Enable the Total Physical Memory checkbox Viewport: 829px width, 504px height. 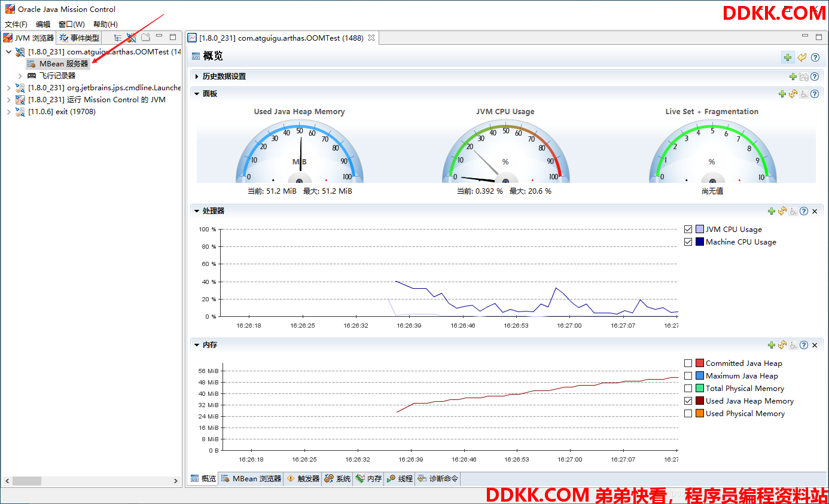pyautogui.click(x=688, y=388)
